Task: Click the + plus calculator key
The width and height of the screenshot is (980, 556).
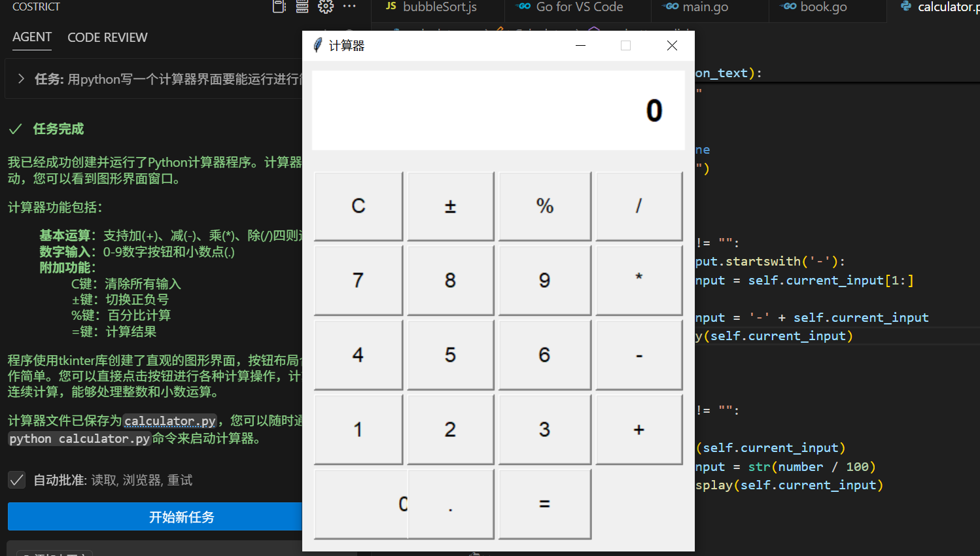Action: 639,430
